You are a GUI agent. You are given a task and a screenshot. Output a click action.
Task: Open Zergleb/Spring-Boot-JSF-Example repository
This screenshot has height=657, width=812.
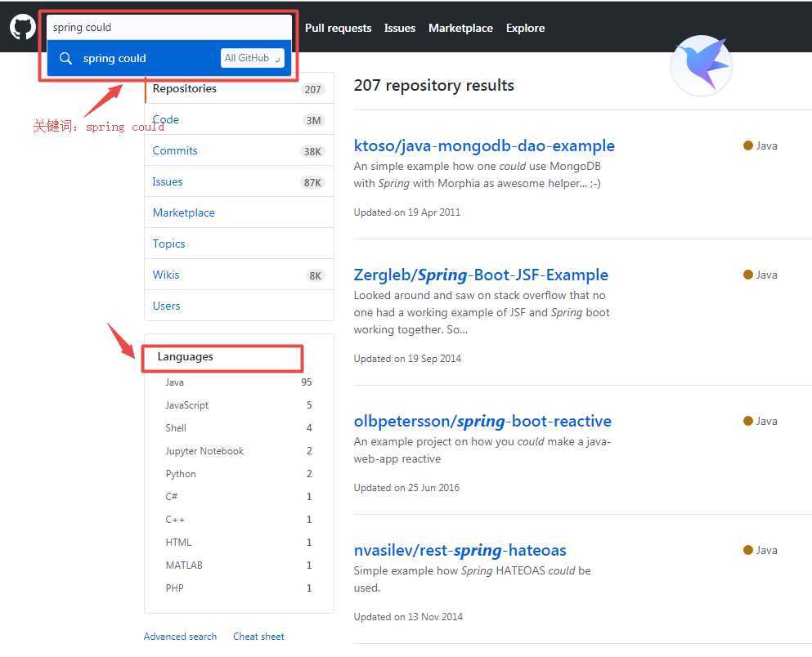coord(481,275)
